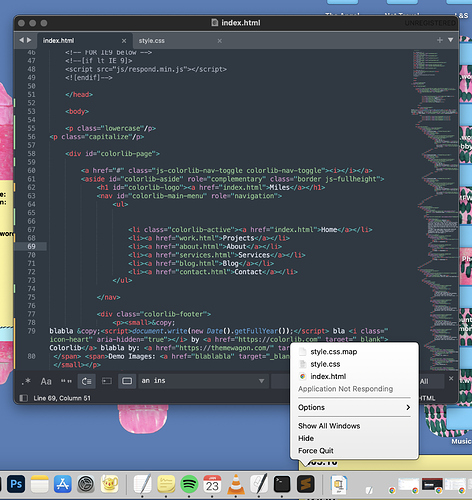The image size is (472, 500).
Task: Toggle case sensitive search
Action: (46, 381)
